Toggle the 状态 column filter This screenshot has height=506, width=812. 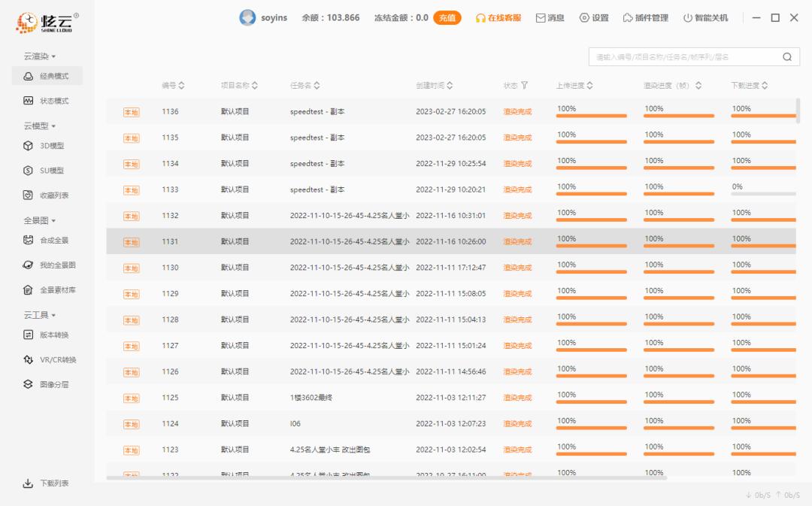(x=523, y=85)
